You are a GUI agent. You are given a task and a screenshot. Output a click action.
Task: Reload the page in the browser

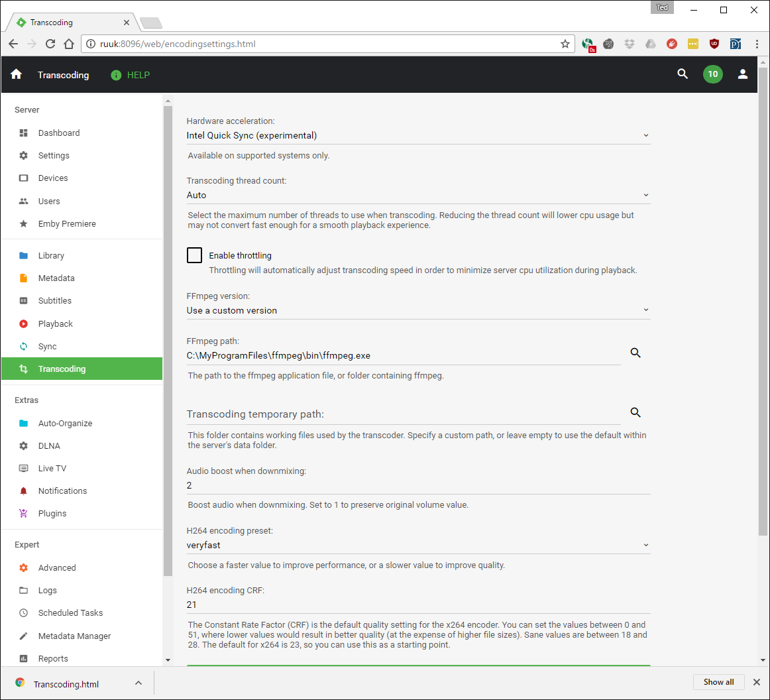[50, 44]
